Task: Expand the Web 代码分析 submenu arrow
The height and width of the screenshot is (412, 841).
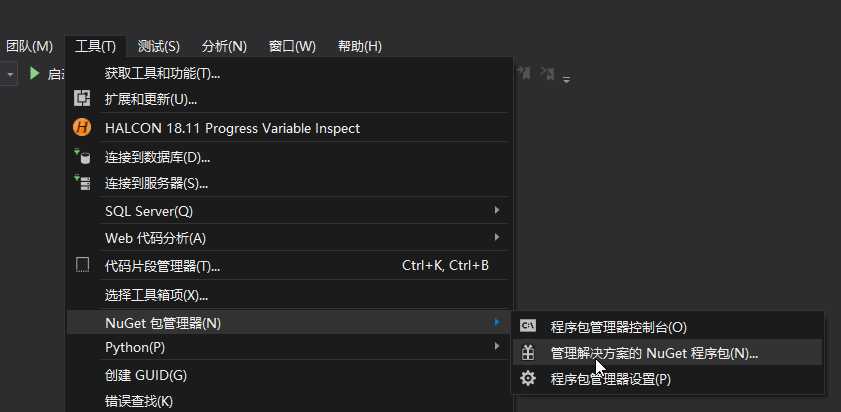Action: pos(497,237)
